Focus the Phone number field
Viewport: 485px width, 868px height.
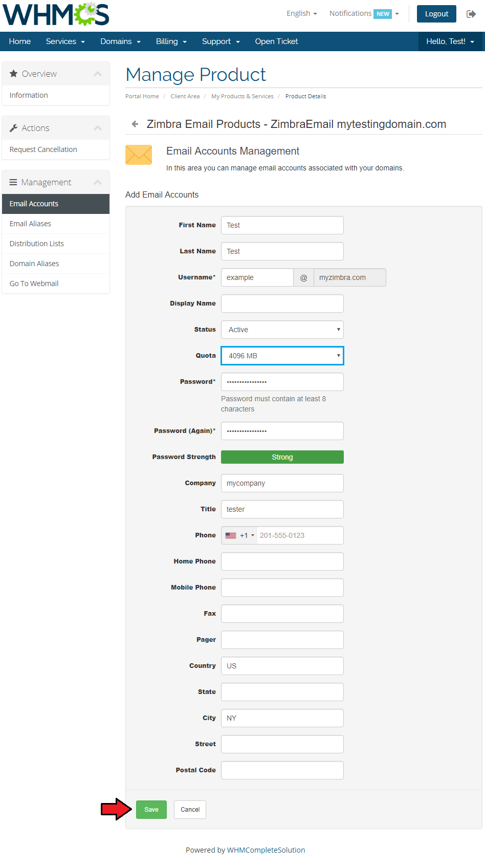coord(300,535)
